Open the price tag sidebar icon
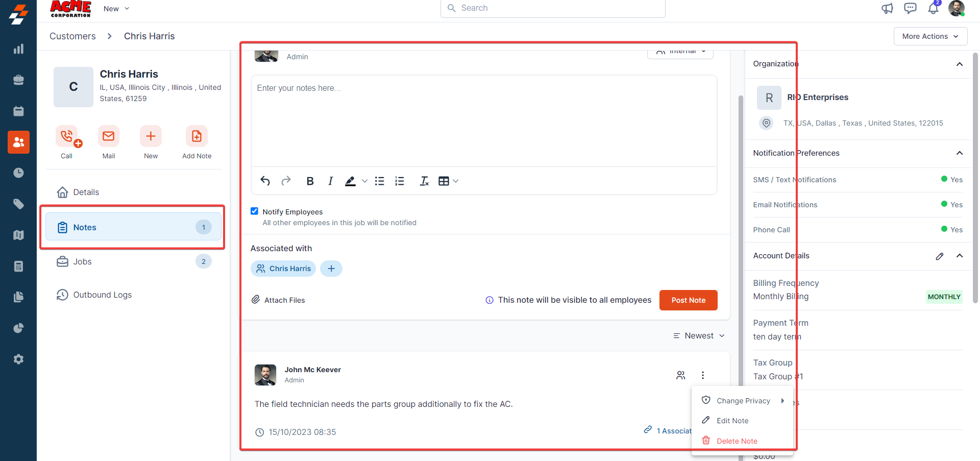 pyautogui.click(x=18, y=204)
